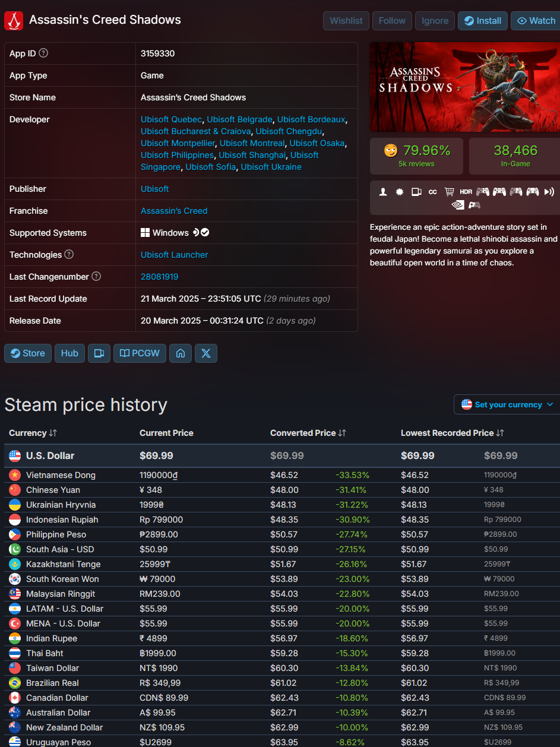Open changenumber 28081919 link
This screenshot has height=747, width=560.
(159, 277)
